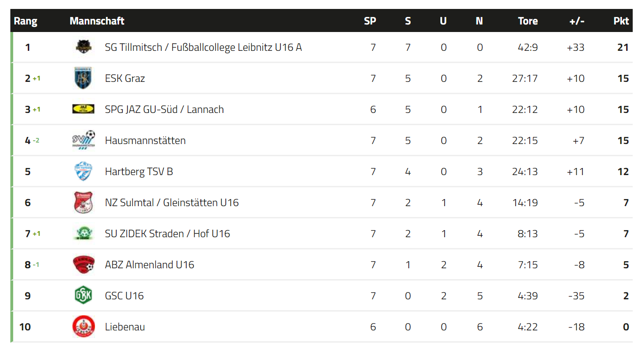
Task: Click the Rang column header
Action: (25, 21)
